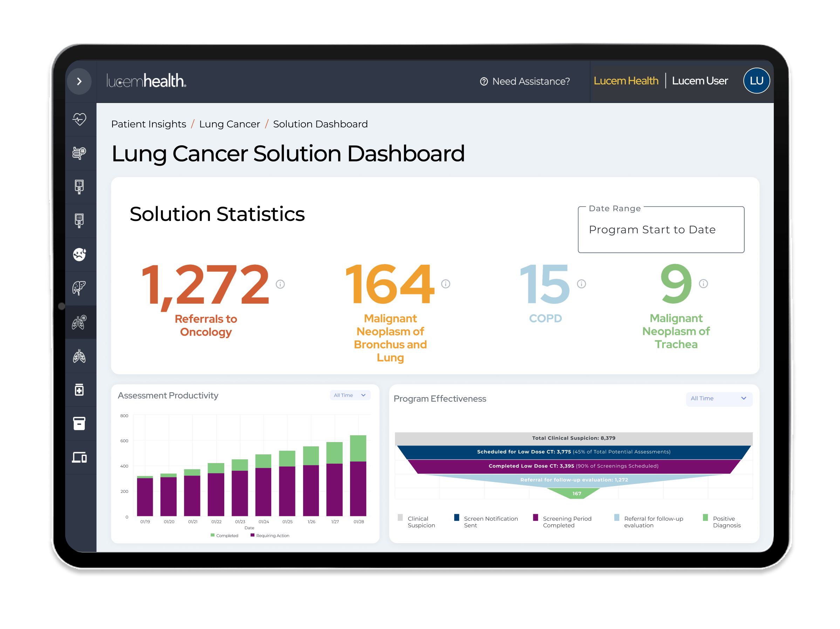Click info icon beside 1,272 referrals
Viewport: 840px width, 629px height.
280,284
